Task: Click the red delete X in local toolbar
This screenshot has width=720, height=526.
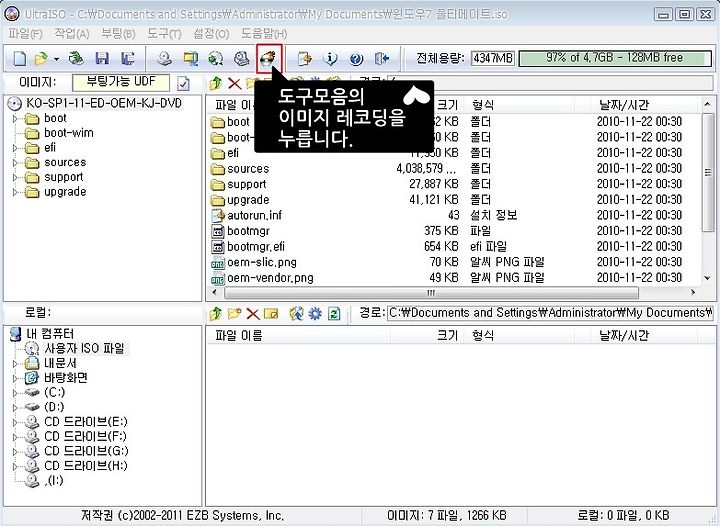Action: click(x=253, y=314)
